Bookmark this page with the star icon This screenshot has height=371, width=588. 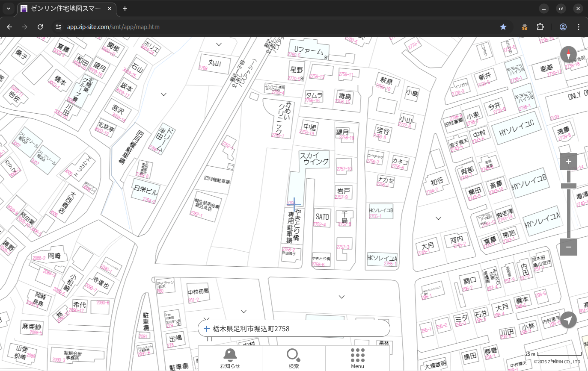503,27
